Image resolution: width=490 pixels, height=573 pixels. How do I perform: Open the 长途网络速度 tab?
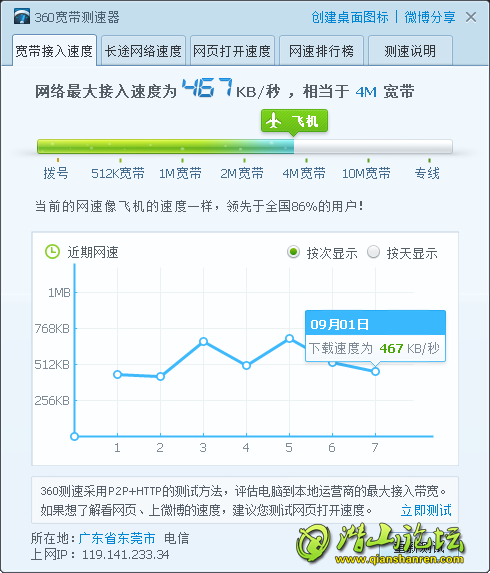pos(143,51)
